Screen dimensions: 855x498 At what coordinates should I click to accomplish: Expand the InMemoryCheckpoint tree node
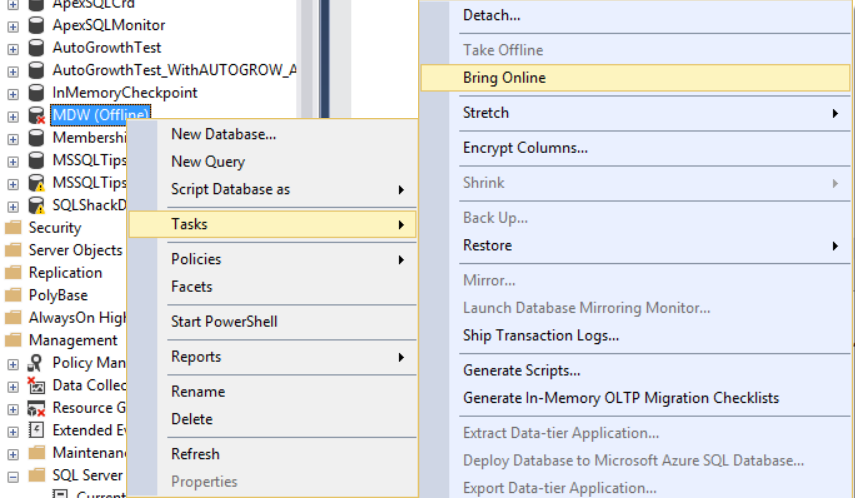click(x=13, y=92)
